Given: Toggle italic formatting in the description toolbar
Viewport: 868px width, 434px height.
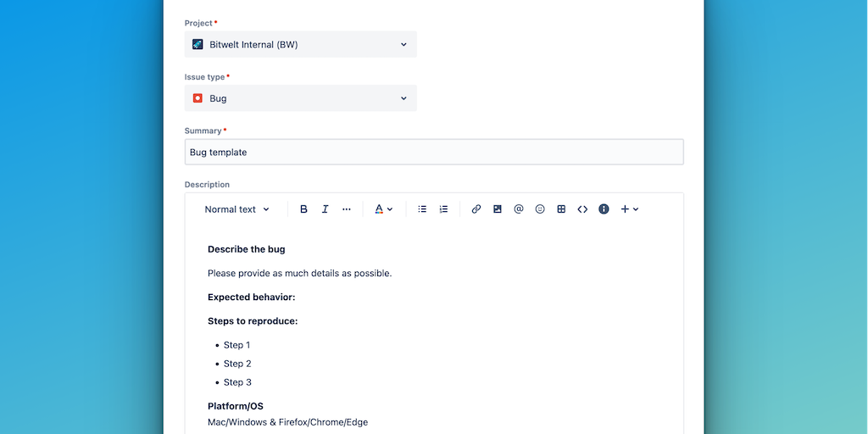Looking at the screenshot, I should [325, 209].
